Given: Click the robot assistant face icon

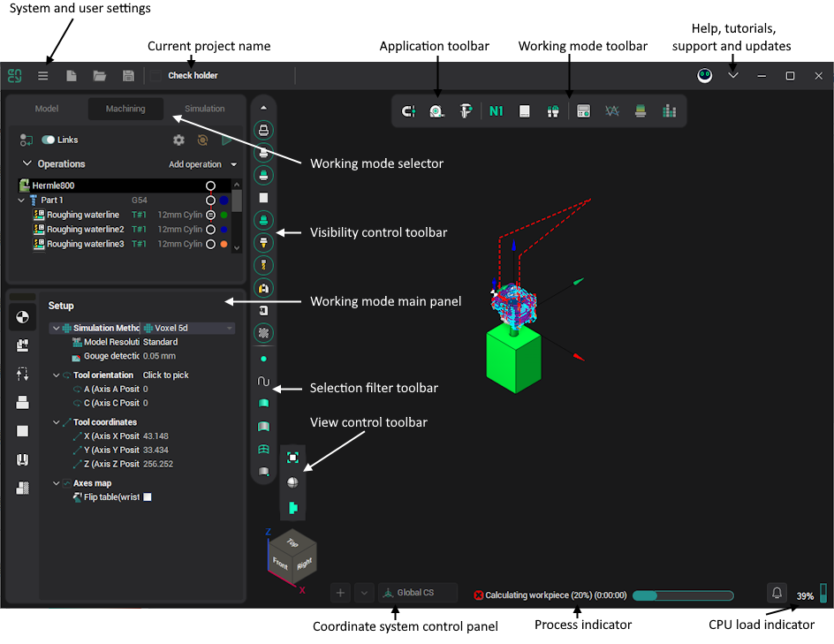Looking at the screenshot, I should click(x=704, y=76).
